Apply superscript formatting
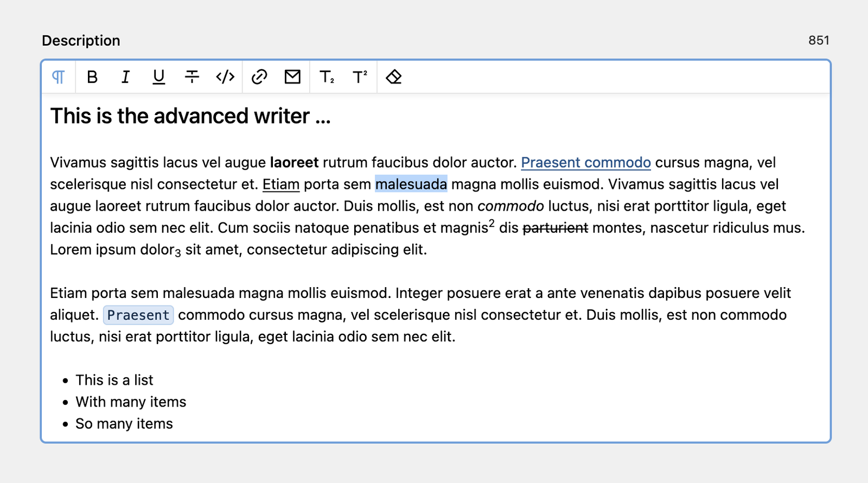 360,77
